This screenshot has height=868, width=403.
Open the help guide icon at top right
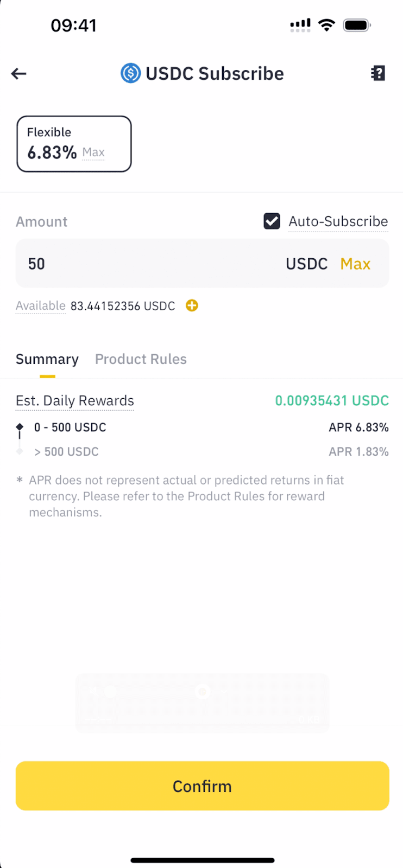pos(378,73)
